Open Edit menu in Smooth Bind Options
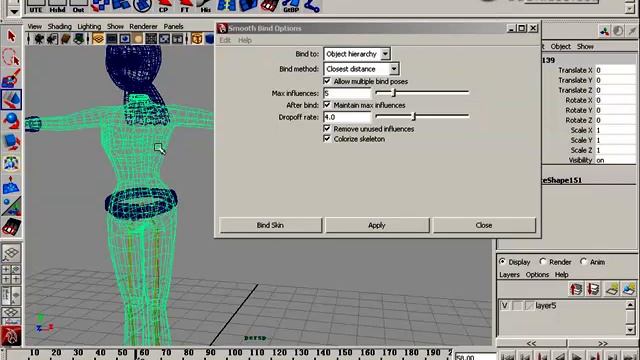 coord(225,40)
